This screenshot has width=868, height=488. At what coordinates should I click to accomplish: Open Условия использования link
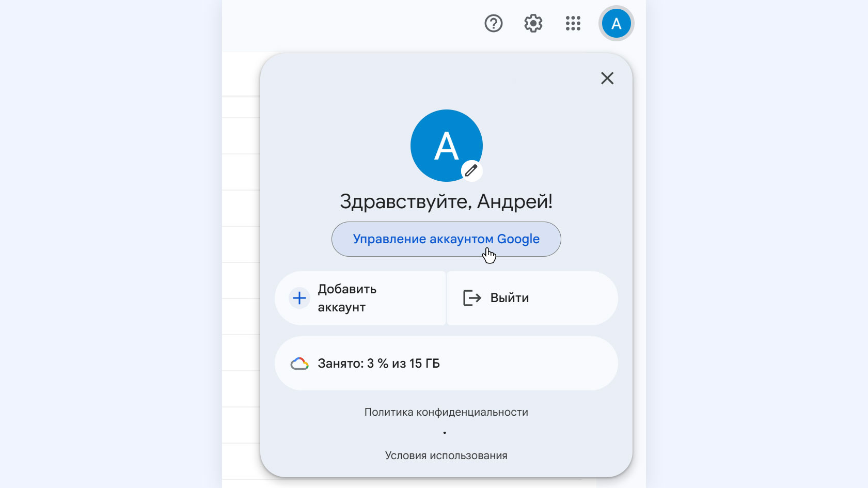(x=446, y=455)
